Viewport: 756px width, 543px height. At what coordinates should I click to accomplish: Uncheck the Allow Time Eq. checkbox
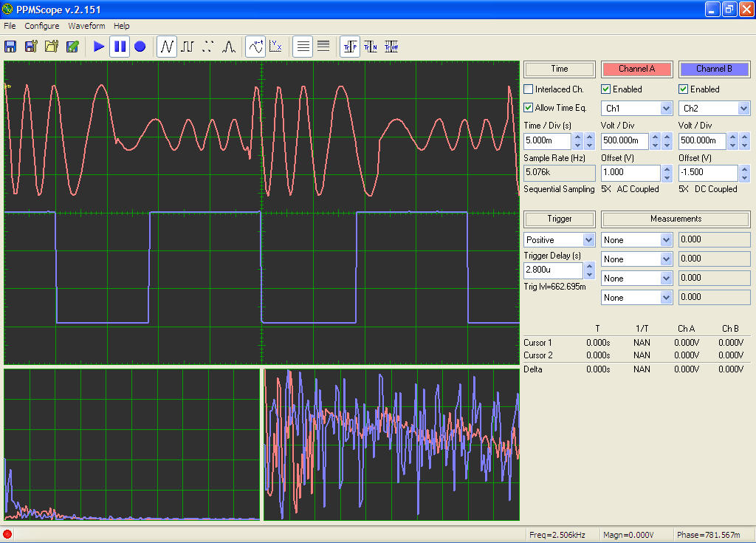(x=529, y=108)
